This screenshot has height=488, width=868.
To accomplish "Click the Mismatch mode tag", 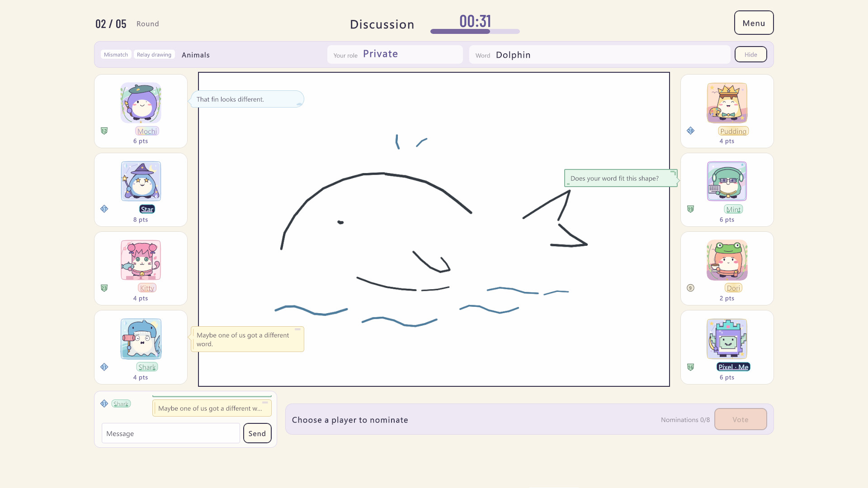I will tap(116, 55).
